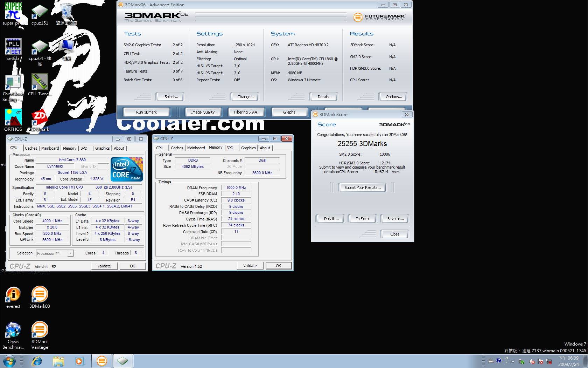Viewport: 588px width, 368px height.
Task: Select the Caches tab in CPU-Z
Action: (31, 148)
